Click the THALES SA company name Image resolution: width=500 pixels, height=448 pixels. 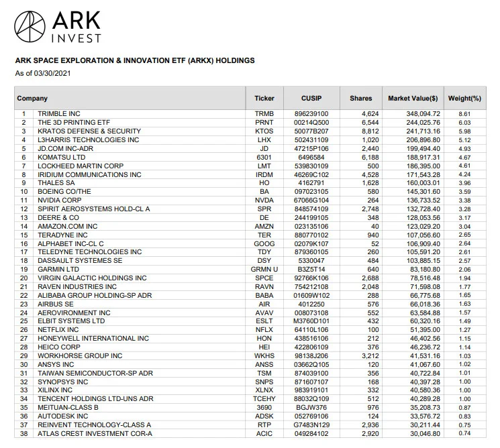pyautogui.click(x=56, y=183)
